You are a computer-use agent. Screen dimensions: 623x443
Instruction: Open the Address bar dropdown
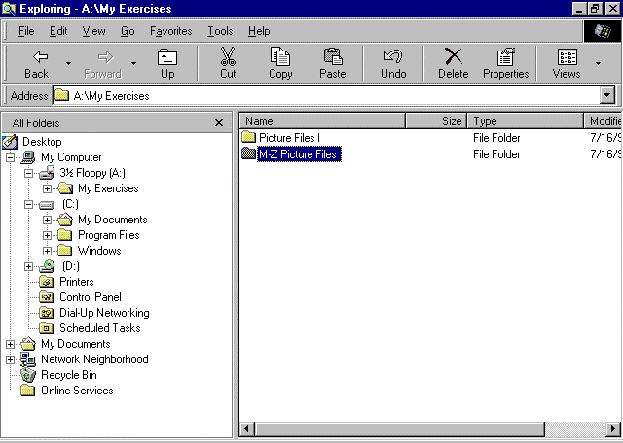(x=606, y=96)
